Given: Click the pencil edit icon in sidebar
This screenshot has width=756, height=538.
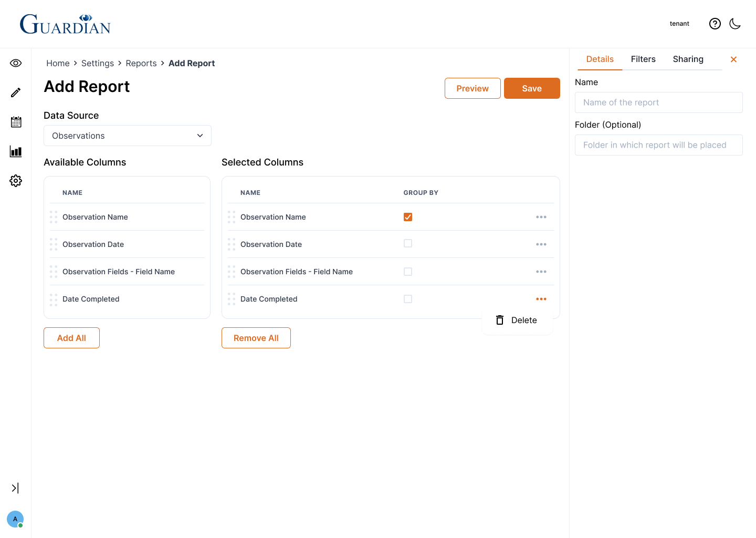Looking at the screenshot, I should point(16,92).
